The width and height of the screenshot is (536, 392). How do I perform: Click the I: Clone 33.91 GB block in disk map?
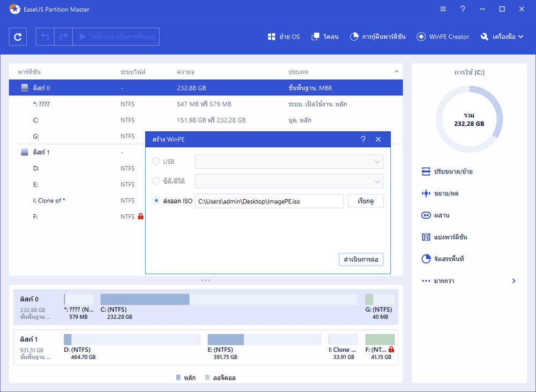[x=343, y=347]
